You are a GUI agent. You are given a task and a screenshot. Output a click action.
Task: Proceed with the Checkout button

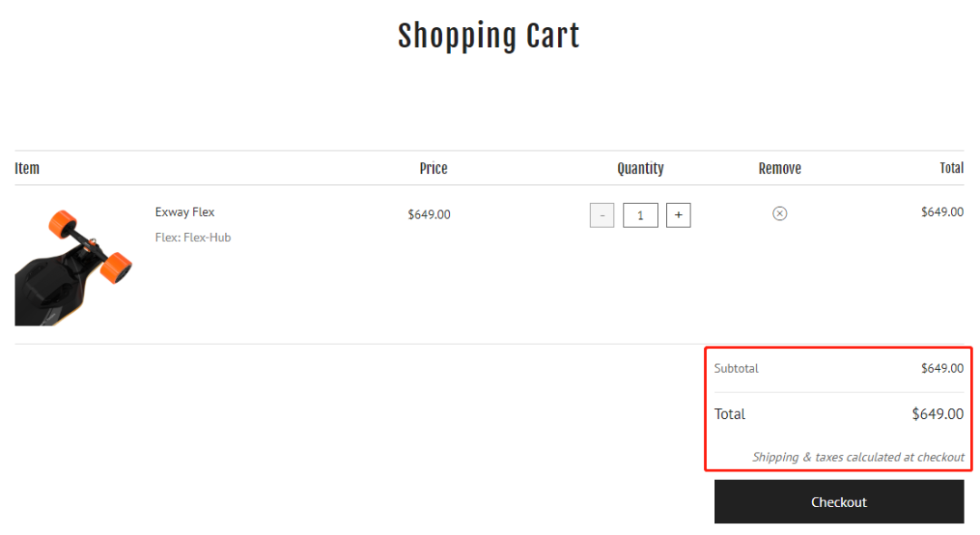click(838, 501)
